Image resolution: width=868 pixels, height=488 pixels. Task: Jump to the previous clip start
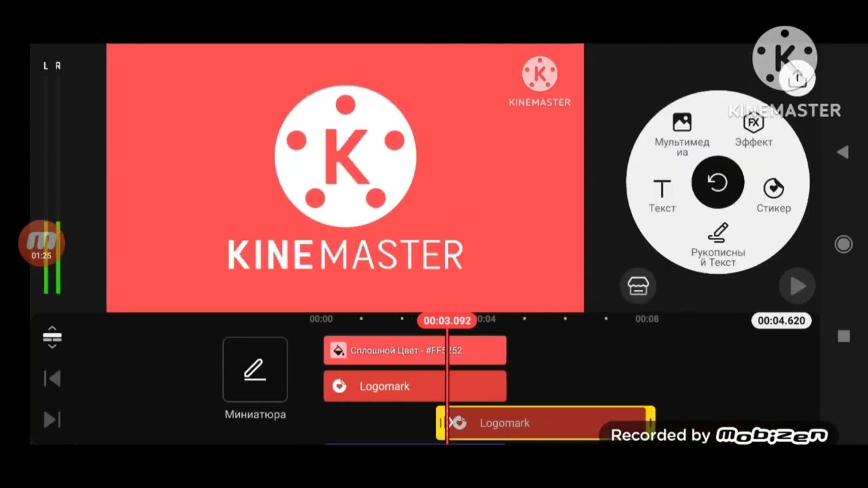click(52, 379)
